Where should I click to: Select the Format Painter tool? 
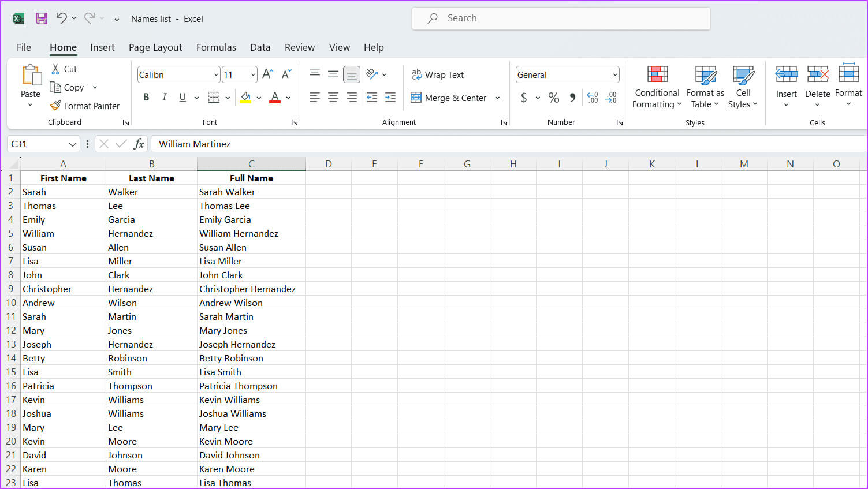click(85, 106)
